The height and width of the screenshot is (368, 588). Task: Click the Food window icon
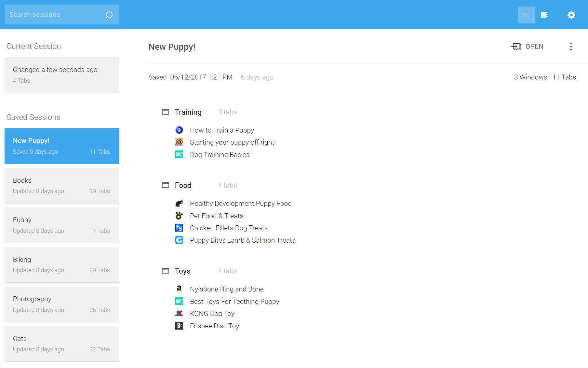pyautogui.click(x=166, y=185)
